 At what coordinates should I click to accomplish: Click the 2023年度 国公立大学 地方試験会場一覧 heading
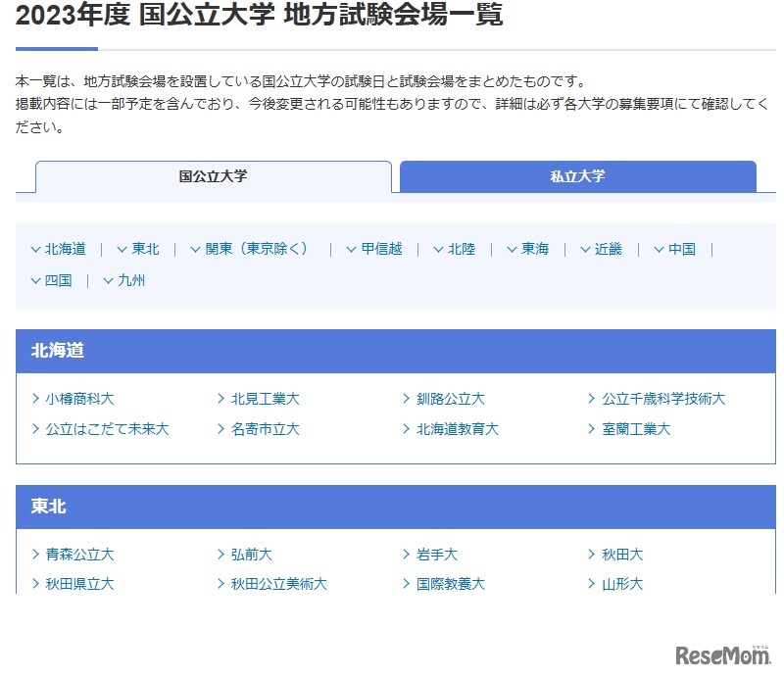tap(259, 15)
